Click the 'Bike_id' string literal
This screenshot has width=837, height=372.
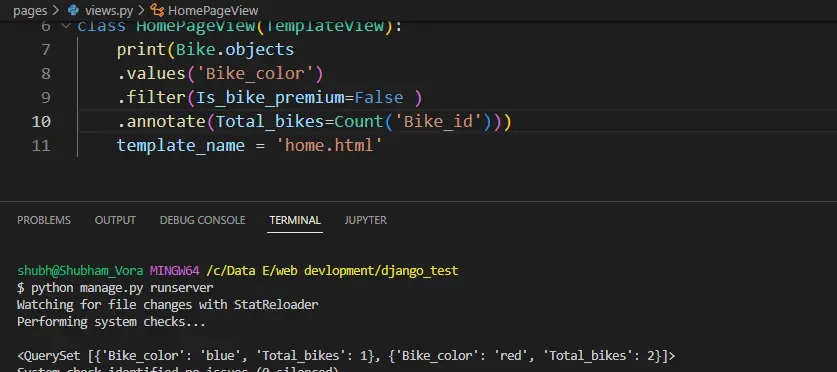(438, 122)
